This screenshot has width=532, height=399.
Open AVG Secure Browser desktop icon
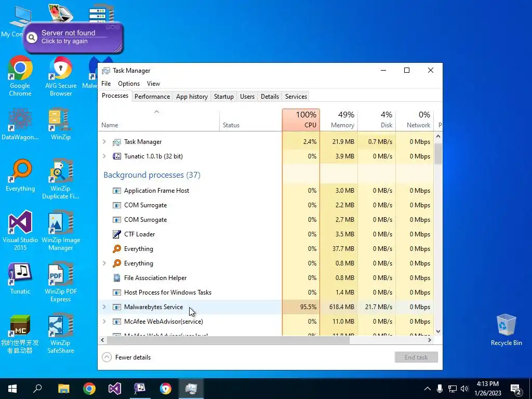click(x=61, y=76)
